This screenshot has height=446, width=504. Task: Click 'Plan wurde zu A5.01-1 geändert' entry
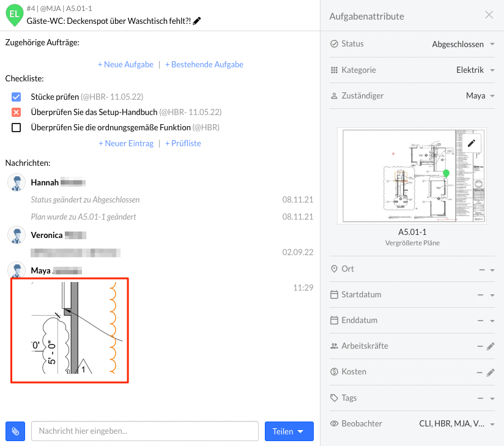pos(83,217)
